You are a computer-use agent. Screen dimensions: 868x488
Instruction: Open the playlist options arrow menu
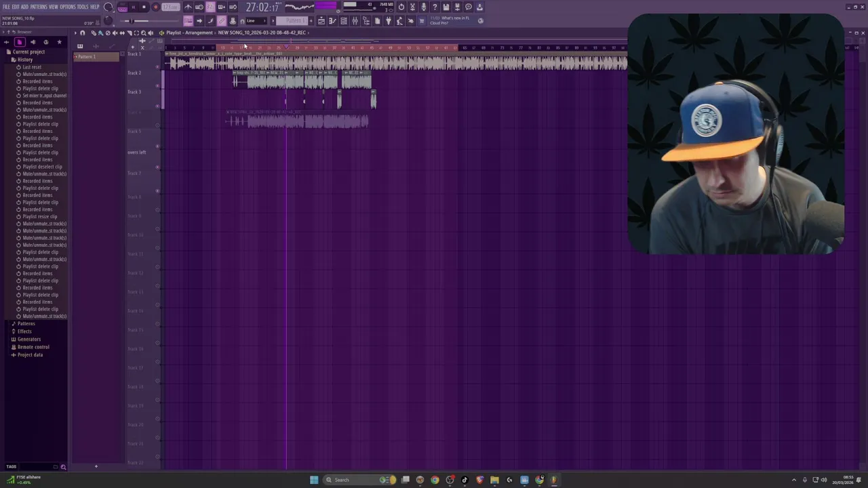click(75, 33)
